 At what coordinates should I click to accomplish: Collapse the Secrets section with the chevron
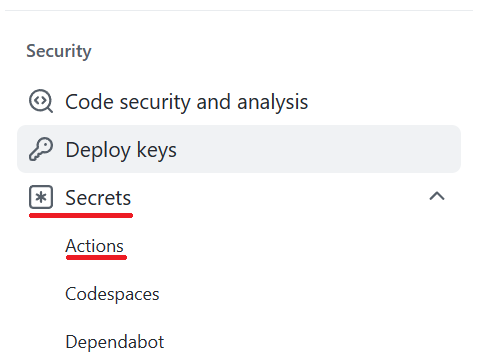(x=437, y=196)
